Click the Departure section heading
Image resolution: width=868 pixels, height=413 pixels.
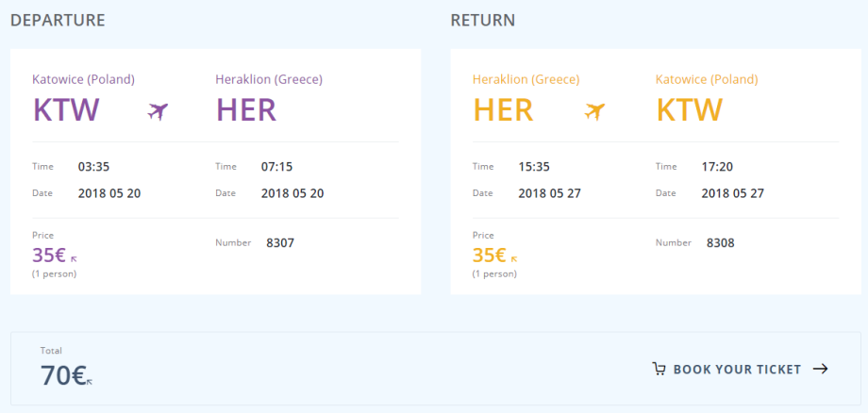click(58, 21)
